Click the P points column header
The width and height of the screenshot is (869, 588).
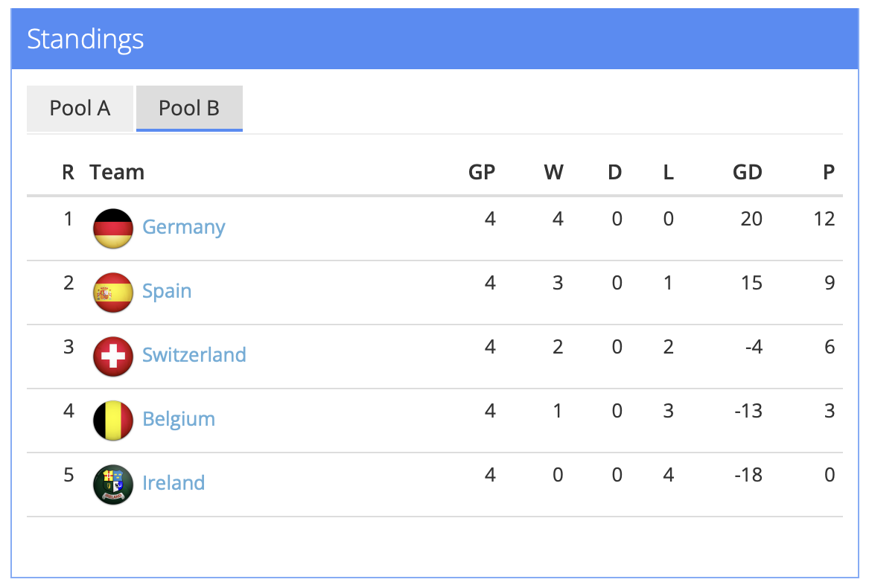tap(828, 173)
